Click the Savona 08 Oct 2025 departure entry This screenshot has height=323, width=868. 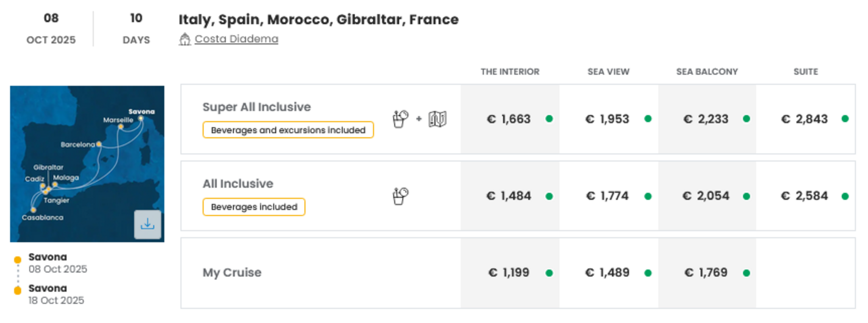click(x=58, y=263)
